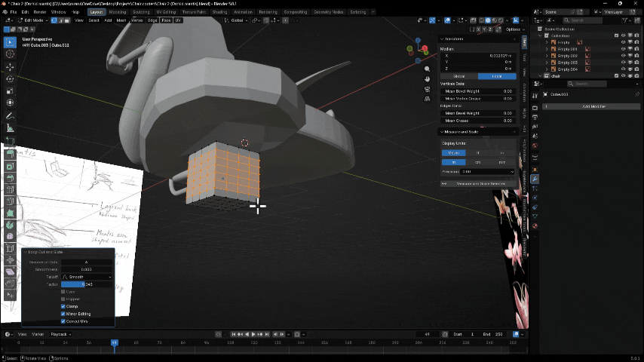Open the Global transform orientation dropdown
This screenshot has width=644, height=362.
[x=235, y=20]
